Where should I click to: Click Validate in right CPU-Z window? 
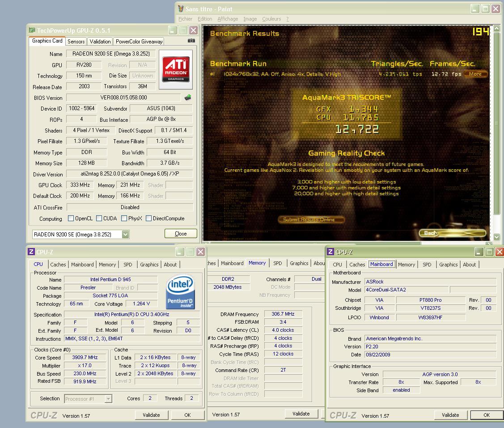(450, 415)
